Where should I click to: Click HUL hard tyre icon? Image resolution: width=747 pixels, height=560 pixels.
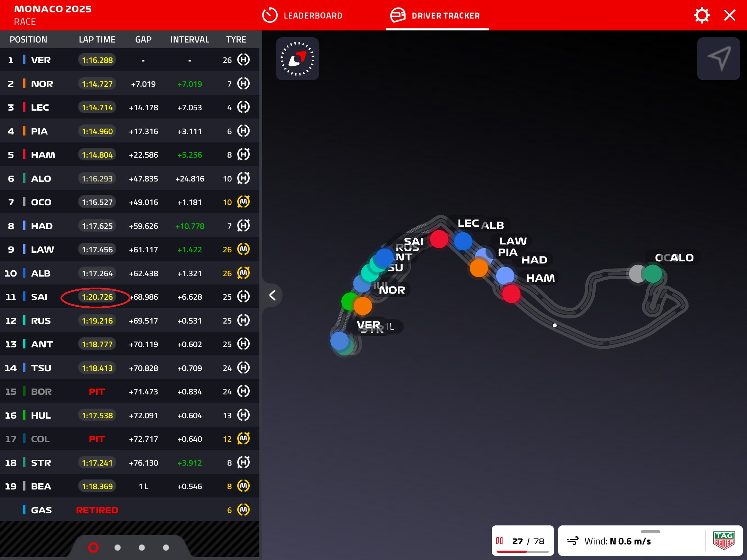pos(243,415)
